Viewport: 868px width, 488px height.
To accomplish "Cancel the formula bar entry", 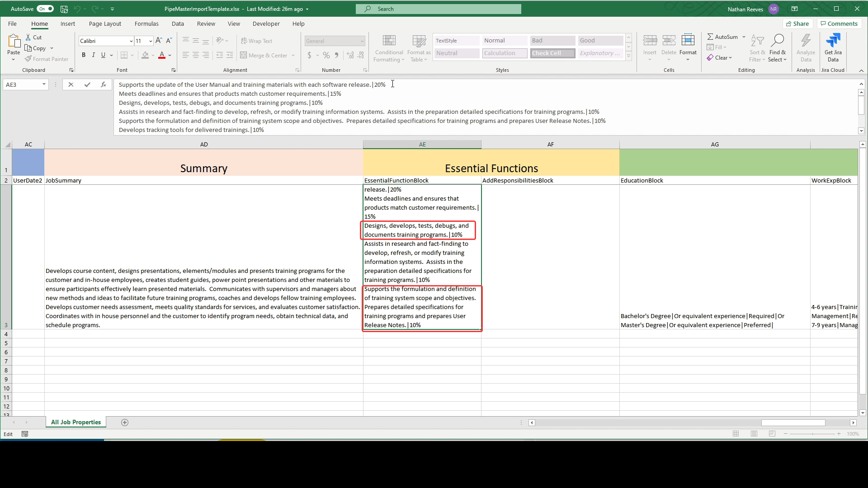I will coord(71,84).
